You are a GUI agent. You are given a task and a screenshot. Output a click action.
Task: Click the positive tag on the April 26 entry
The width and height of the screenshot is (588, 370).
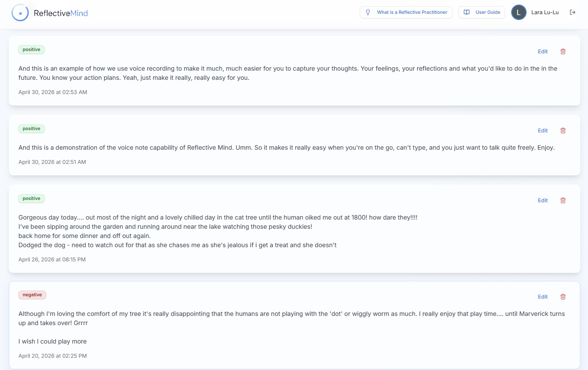pos(31,198)
